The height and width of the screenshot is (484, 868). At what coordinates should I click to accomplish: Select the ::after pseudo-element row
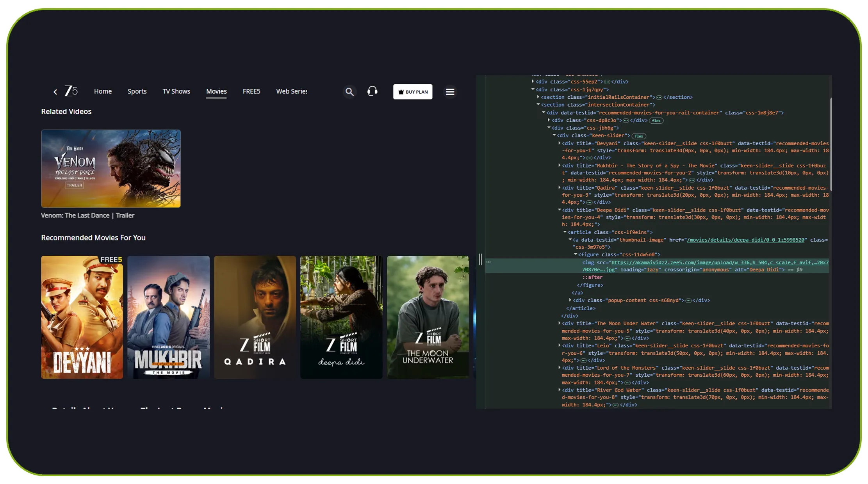click(x=593, y=278)
